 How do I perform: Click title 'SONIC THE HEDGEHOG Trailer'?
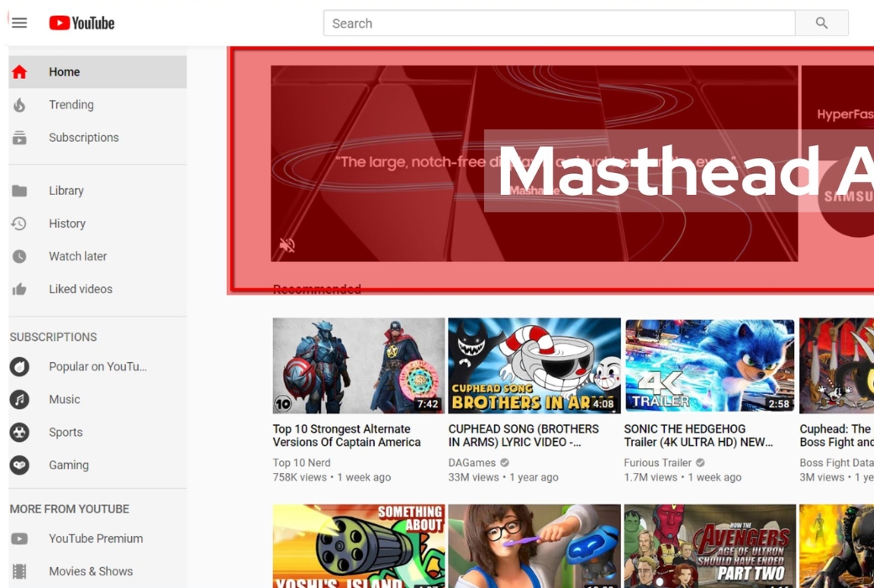pos(698,436)
